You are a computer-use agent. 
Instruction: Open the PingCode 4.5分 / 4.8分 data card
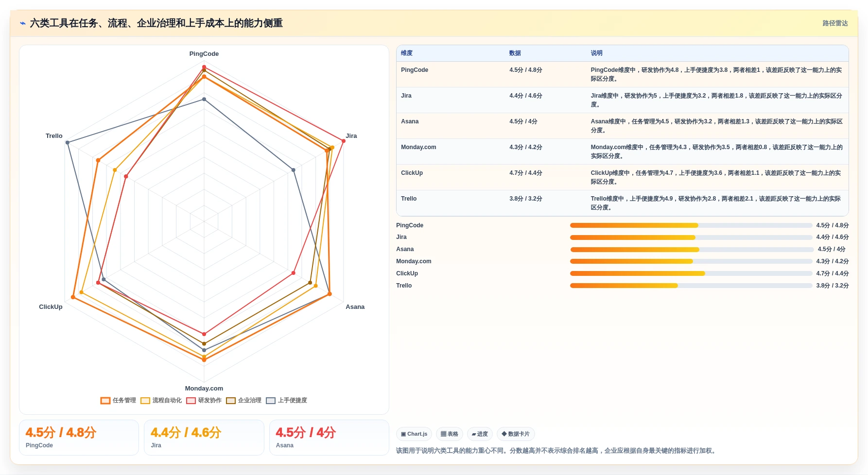[x=79, y=438]
